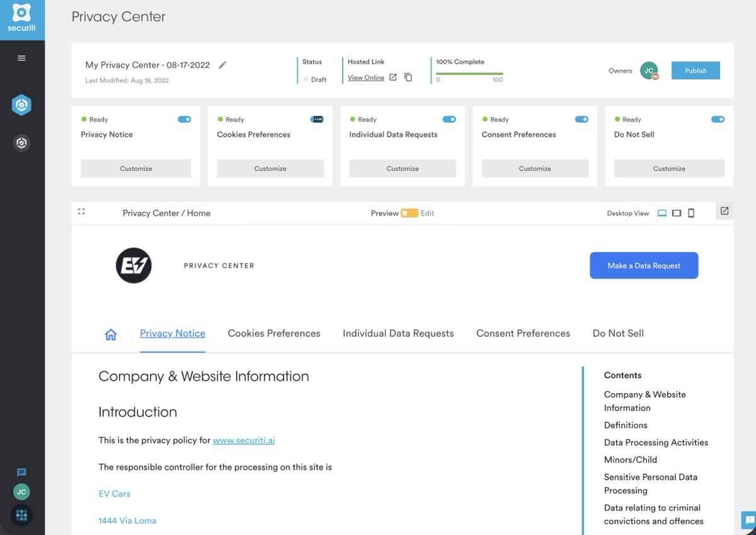Customize the Consent Preferences module

click(x=535, y=168)
